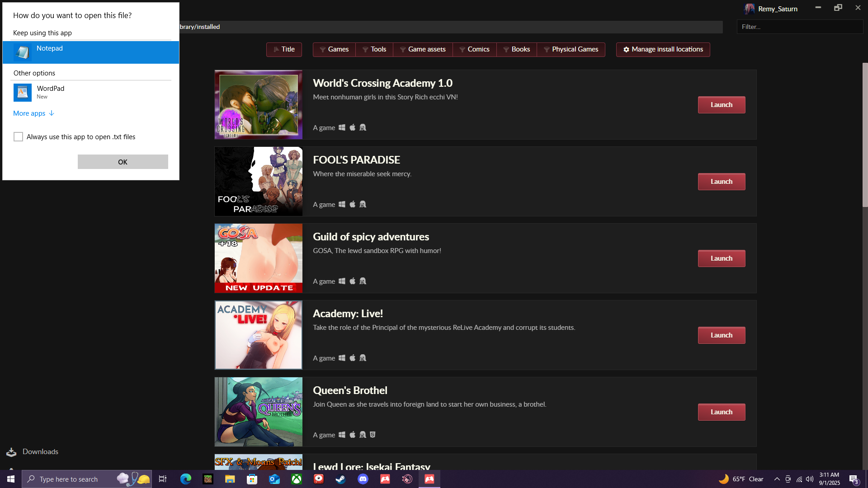
Task: Select the Physical Games filter tab
Action: [x=571, y=49]
